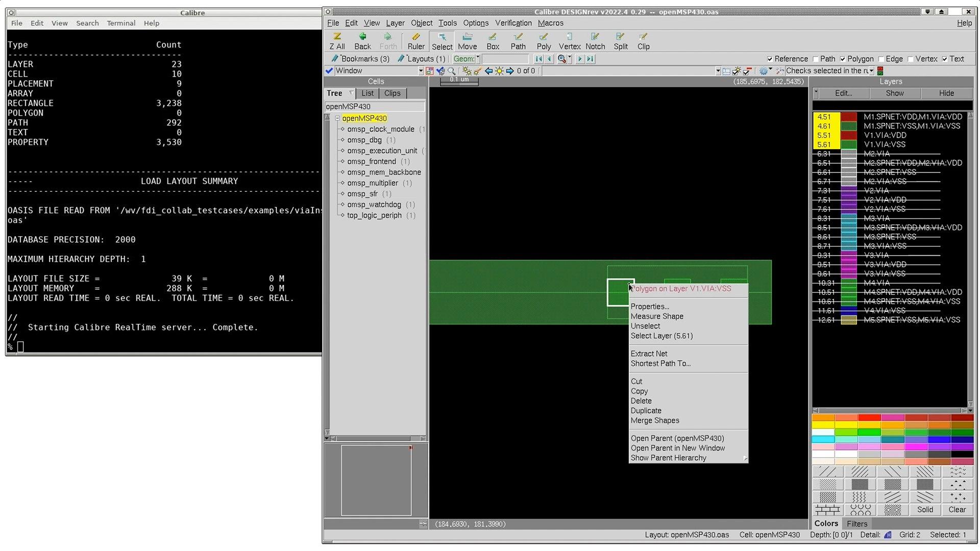
Task: Pick the Path drawing tool
Action: click(518, 41)
